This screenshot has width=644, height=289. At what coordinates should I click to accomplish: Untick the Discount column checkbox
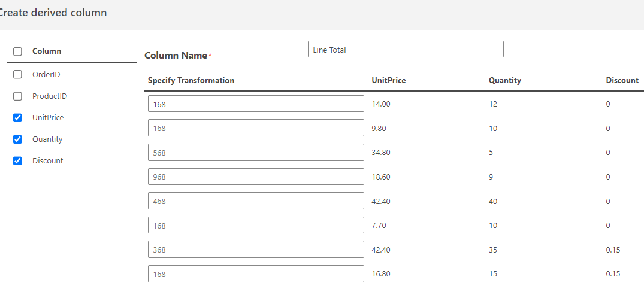[x=17, y=161]
